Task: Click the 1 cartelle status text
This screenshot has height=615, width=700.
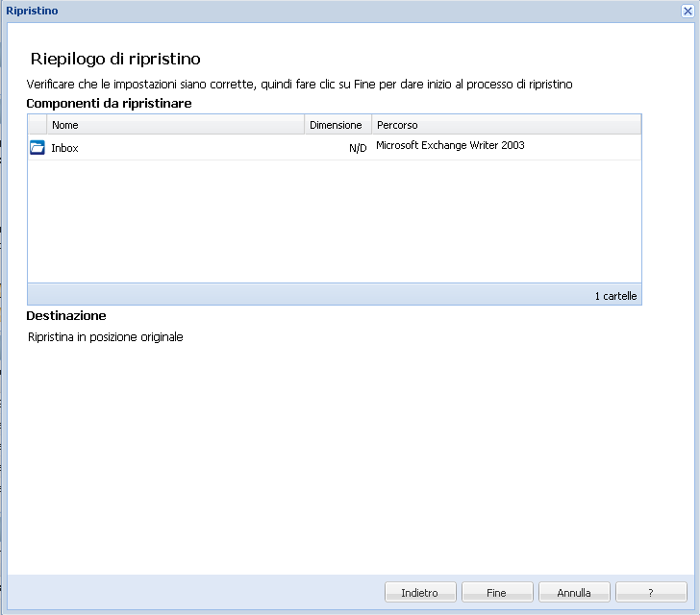Action: pyautogui.click(x=615, y=296)
